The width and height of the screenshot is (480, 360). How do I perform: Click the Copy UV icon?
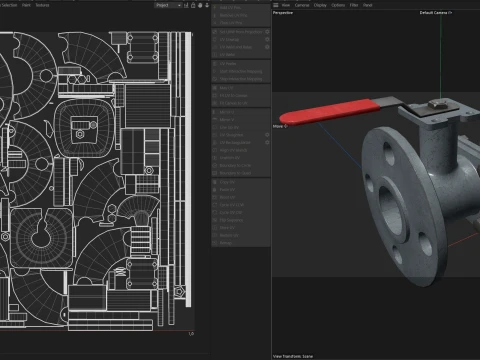[215, 182]
